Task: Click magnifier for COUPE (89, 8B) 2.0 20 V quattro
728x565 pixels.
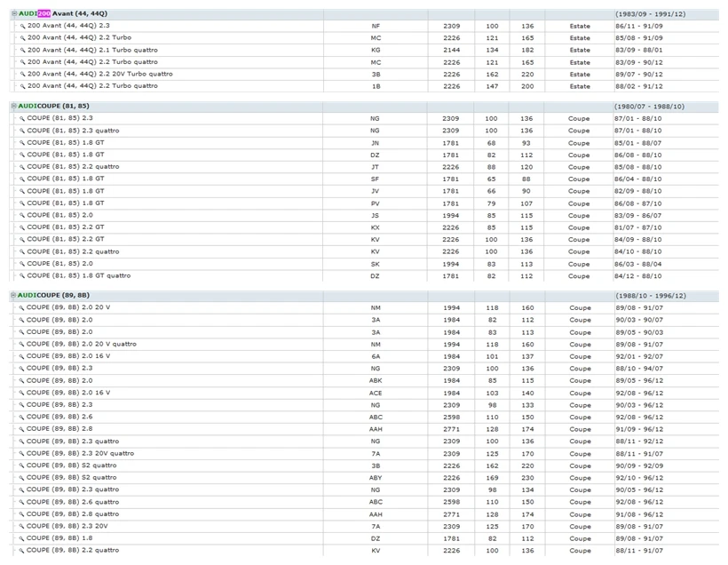Action: tap(21, 345)
